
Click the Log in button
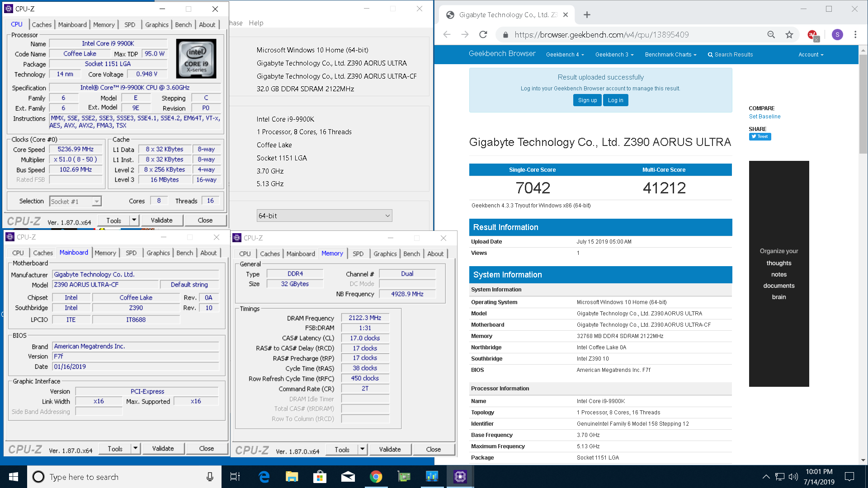[615, 100]
